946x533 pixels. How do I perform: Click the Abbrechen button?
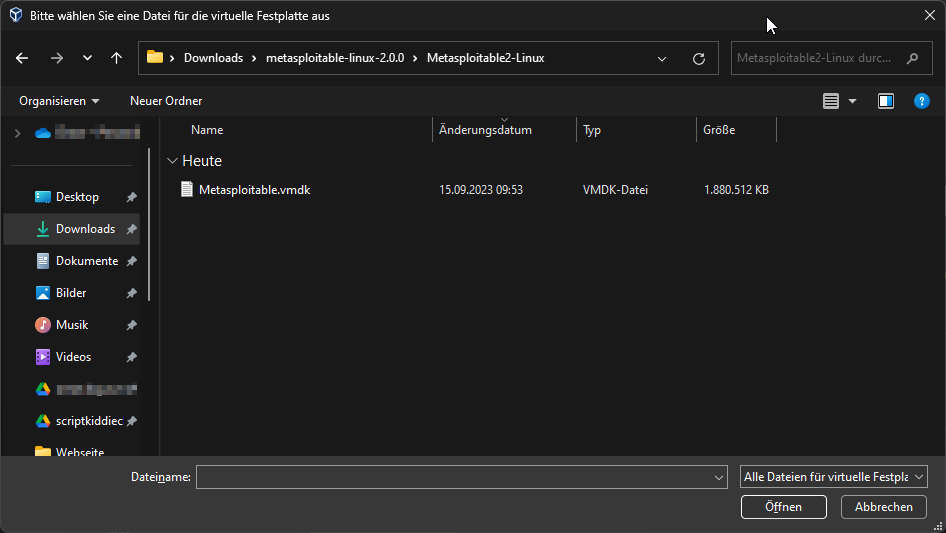coord(884,507)
